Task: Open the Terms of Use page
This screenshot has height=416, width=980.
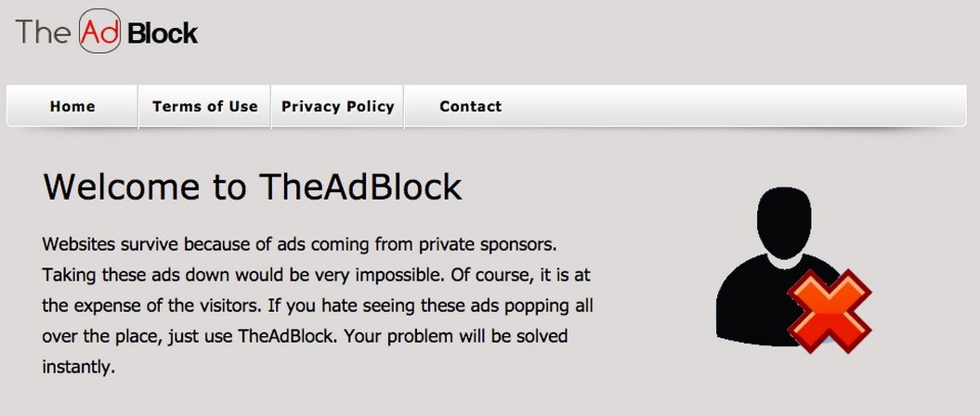Action: coord(205,106)
